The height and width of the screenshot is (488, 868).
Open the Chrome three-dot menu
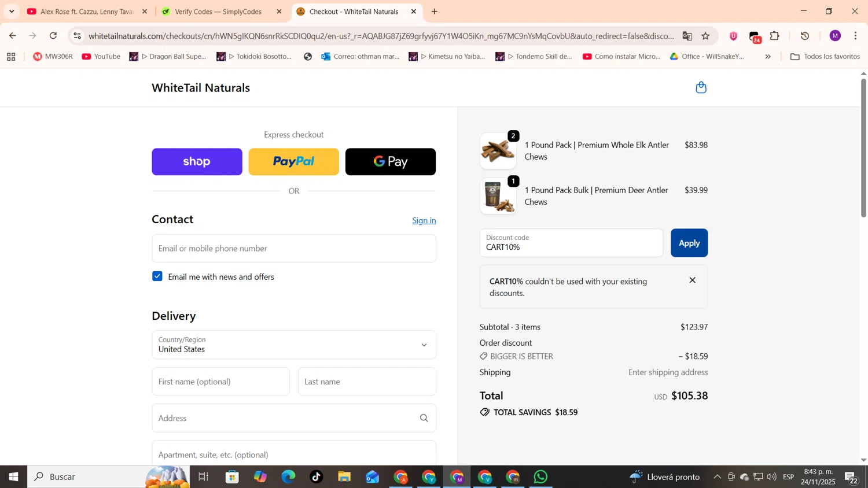tap(855, 36)
